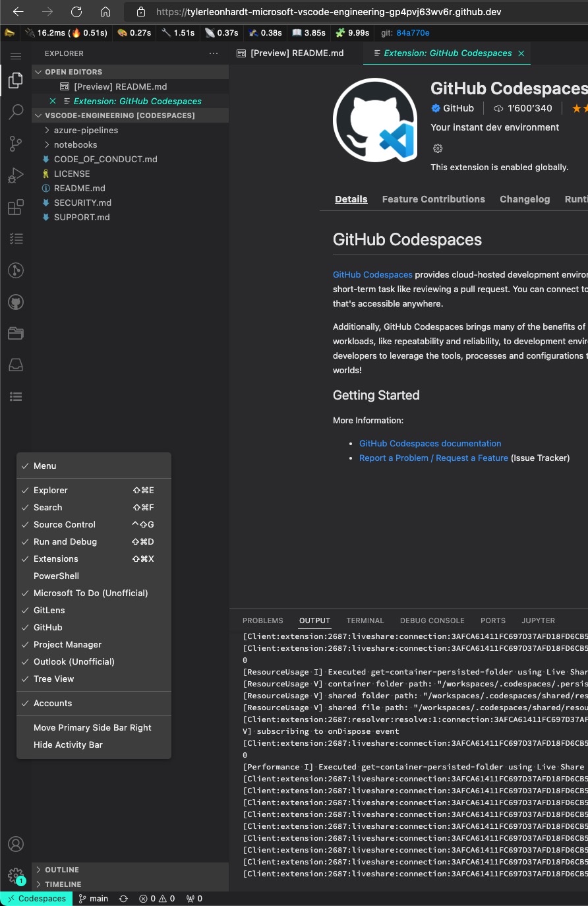This screenshot has width=588, height=906.
Task: Select the Source Control icon
Action: [16, 144]
